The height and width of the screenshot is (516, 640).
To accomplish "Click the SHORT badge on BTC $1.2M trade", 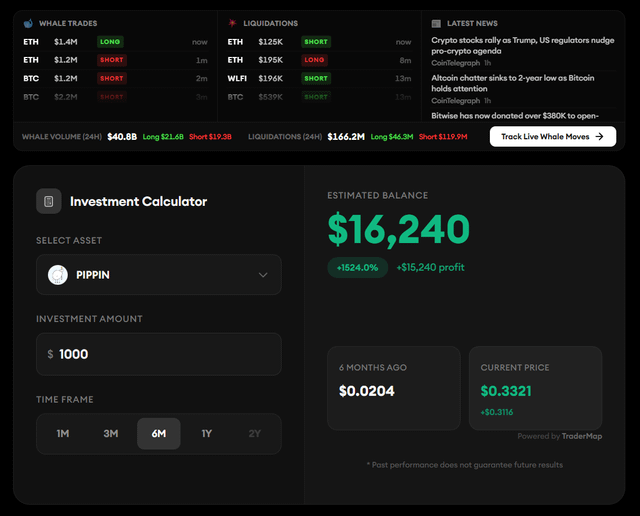I will 112,78.
